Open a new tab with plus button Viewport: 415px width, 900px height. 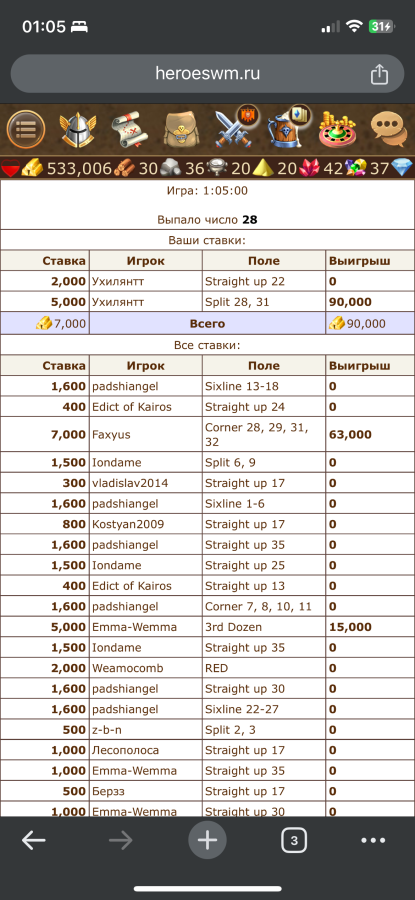click(x=207, y=840)
